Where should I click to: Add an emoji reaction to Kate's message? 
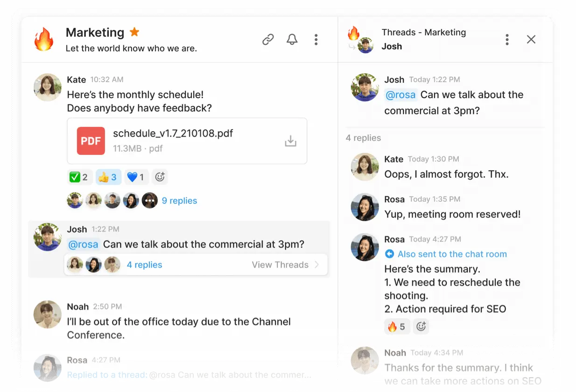point(160,177)
